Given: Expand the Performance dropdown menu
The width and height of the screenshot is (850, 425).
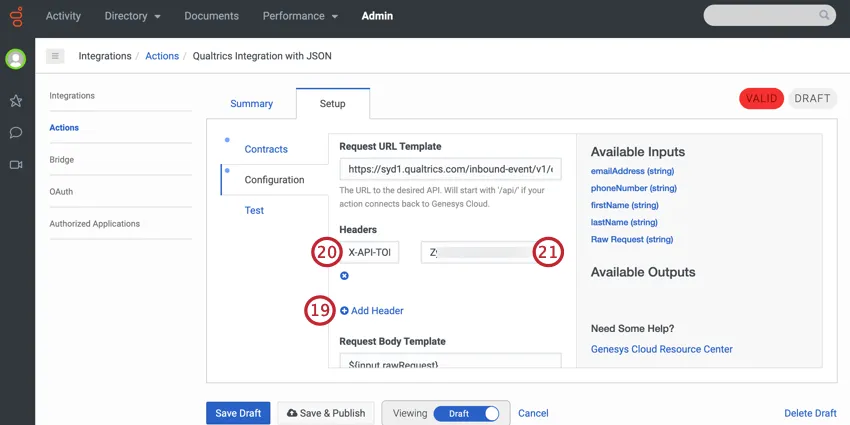Looking at the screenshot, I should point(300,16).
